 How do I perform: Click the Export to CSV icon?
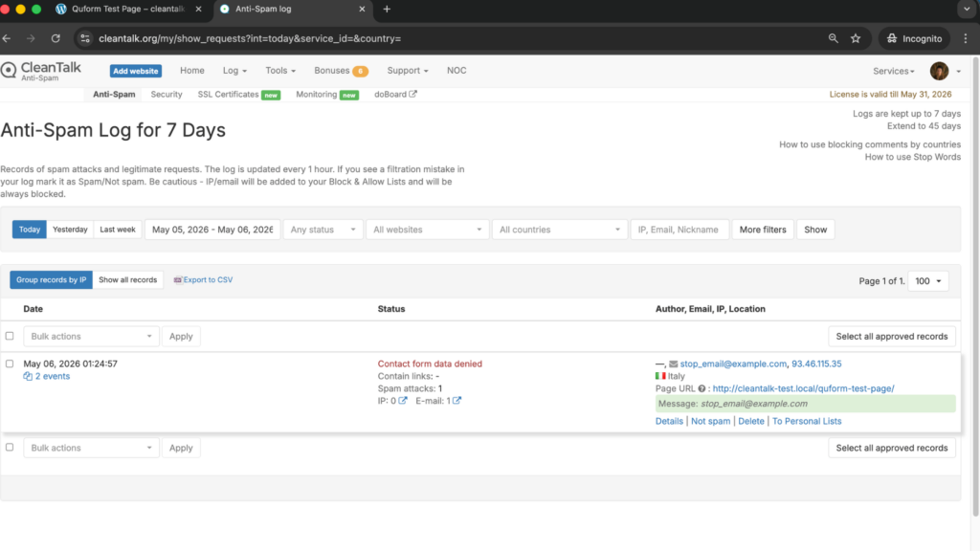point(177,280)
